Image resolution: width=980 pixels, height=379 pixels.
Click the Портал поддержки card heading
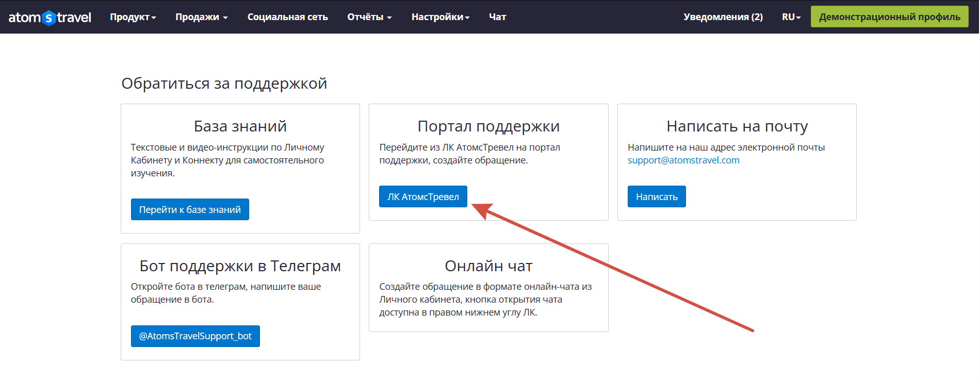(x=488, y=126)
